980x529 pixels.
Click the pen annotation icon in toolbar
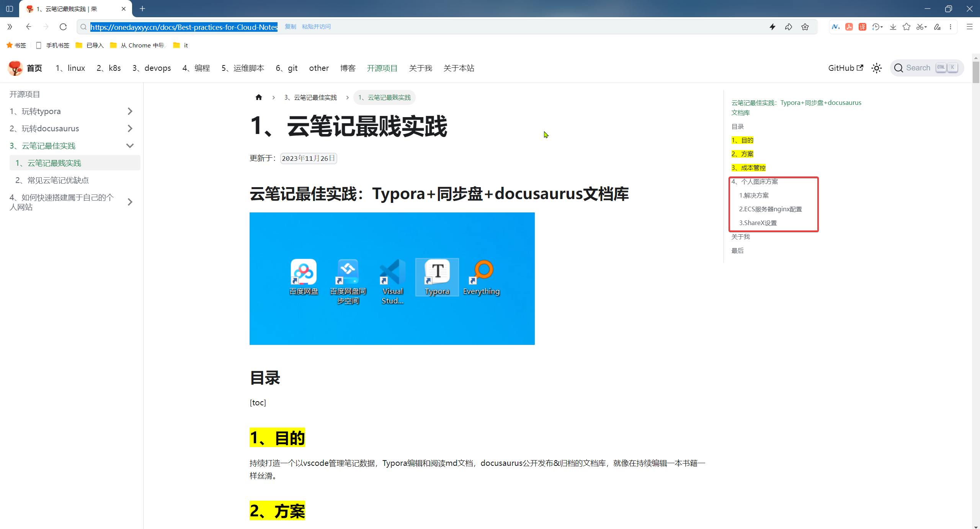click(937, 27)
